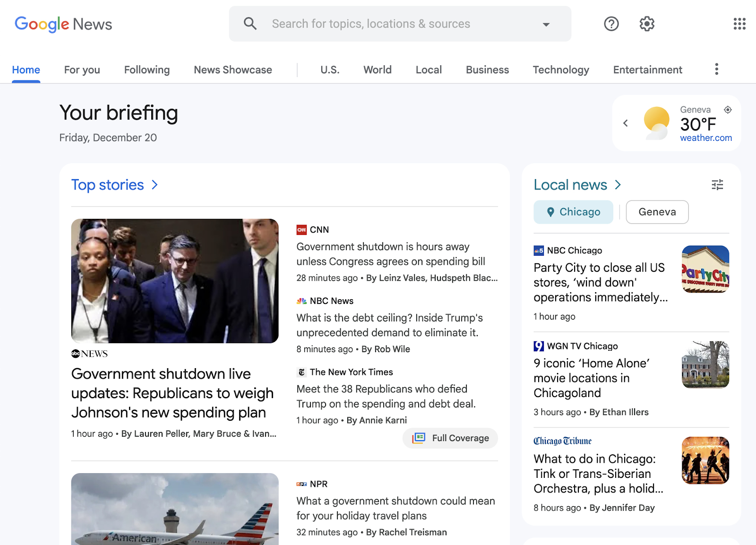Open What to do in Chicago article
This screenshot has width=756, height=545.
tap(598, 474)
